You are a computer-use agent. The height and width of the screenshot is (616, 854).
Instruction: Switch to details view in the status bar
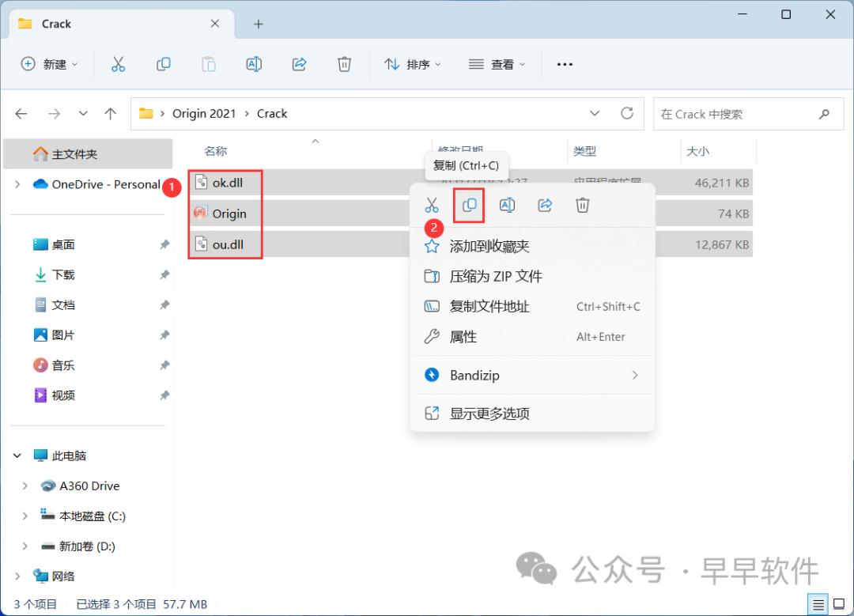pos(818,603)
